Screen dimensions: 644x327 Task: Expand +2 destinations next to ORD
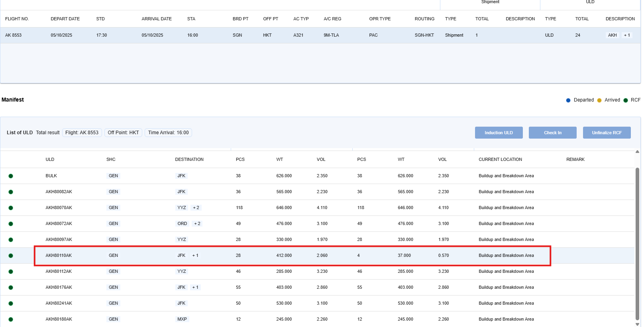[x=197, y=224]
